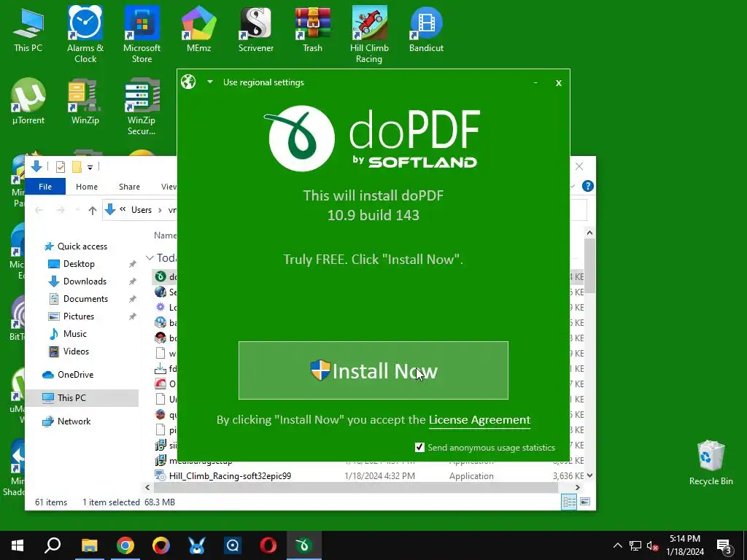Open the Windows Start menu
747x560 pixels.
point(18,545)
